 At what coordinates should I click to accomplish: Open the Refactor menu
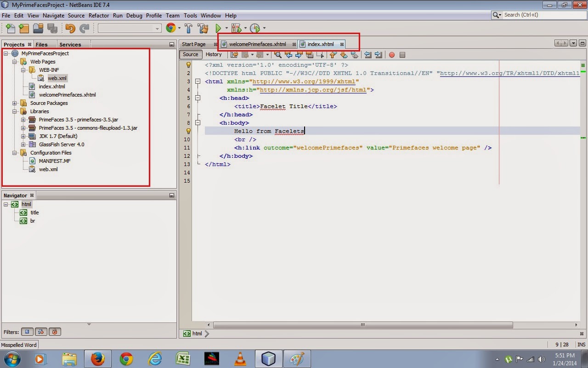click(99, 15)
